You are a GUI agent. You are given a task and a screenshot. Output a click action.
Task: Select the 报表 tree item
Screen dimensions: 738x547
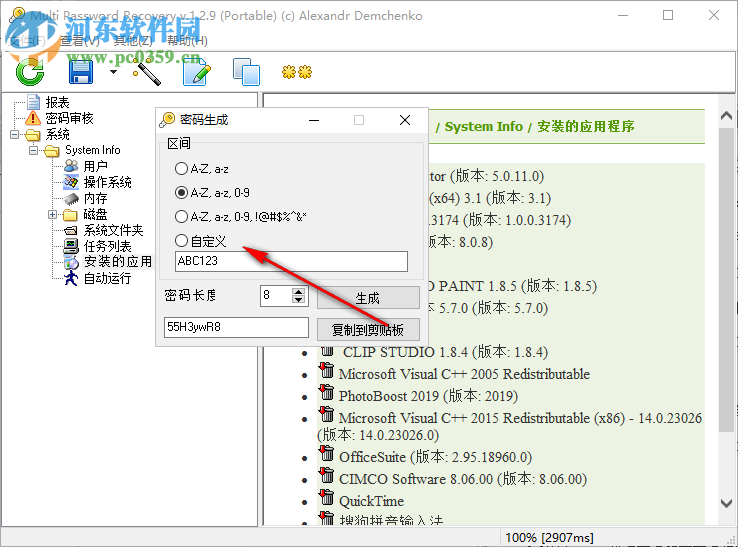[x=57, y=102]
